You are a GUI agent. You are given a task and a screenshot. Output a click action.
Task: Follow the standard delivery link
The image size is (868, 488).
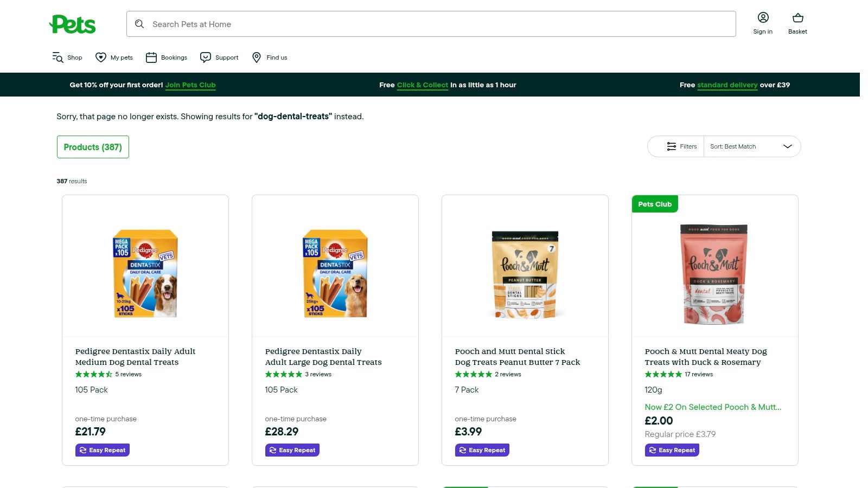(727, 85)
